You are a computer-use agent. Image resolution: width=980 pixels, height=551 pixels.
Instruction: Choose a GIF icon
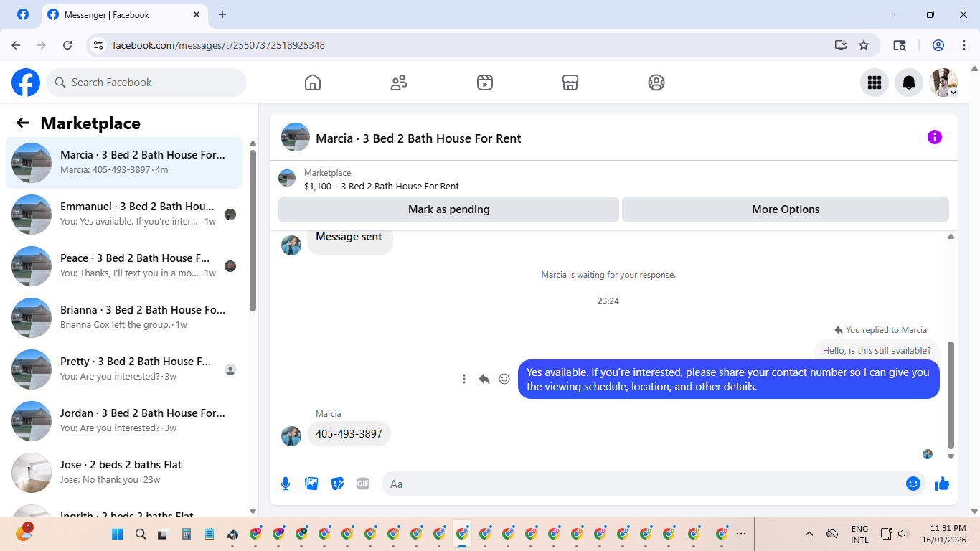[363, 484]
